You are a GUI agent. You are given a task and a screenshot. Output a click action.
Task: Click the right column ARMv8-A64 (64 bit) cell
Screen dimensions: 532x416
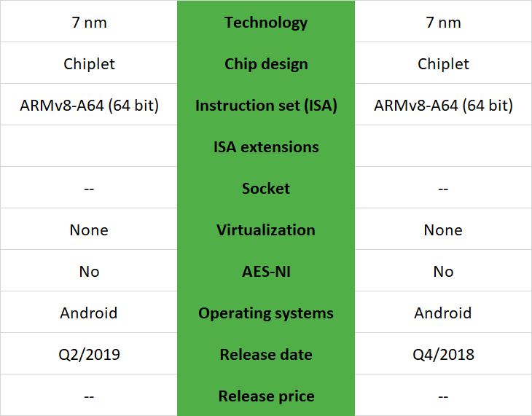click(443, 105)
